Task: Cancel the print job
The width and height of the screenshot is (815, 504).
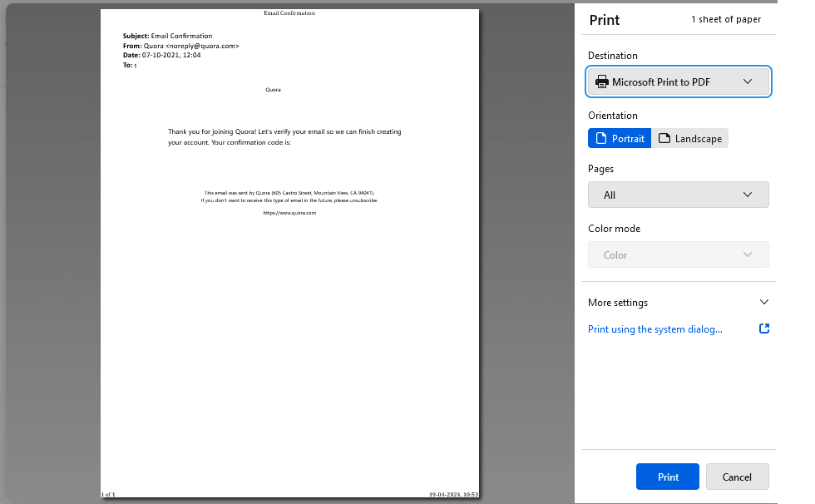Action: pos(737,477)
